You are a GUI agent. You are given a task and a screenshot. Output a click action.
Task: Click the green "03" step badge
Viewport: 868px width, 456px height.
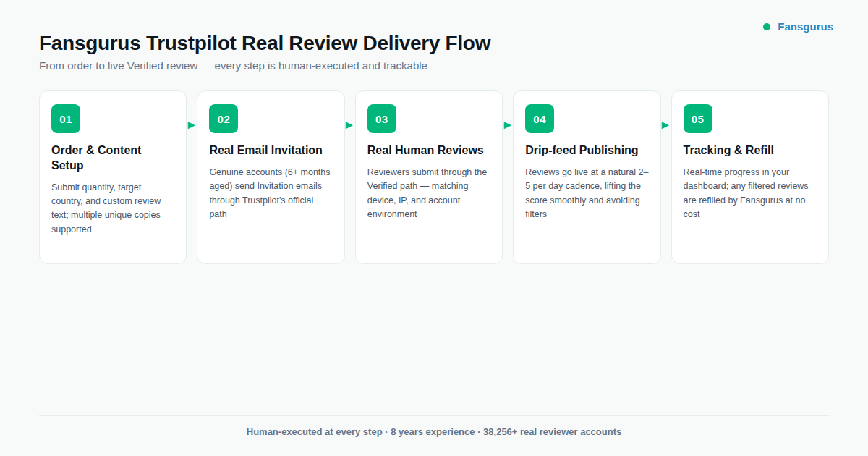click(x=381, y=118)
